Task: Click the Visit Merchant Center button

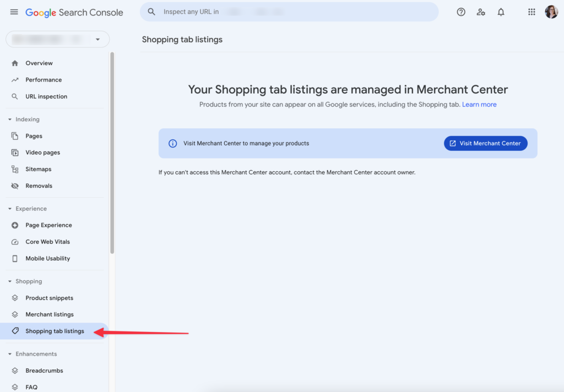Action: point(486,144)
